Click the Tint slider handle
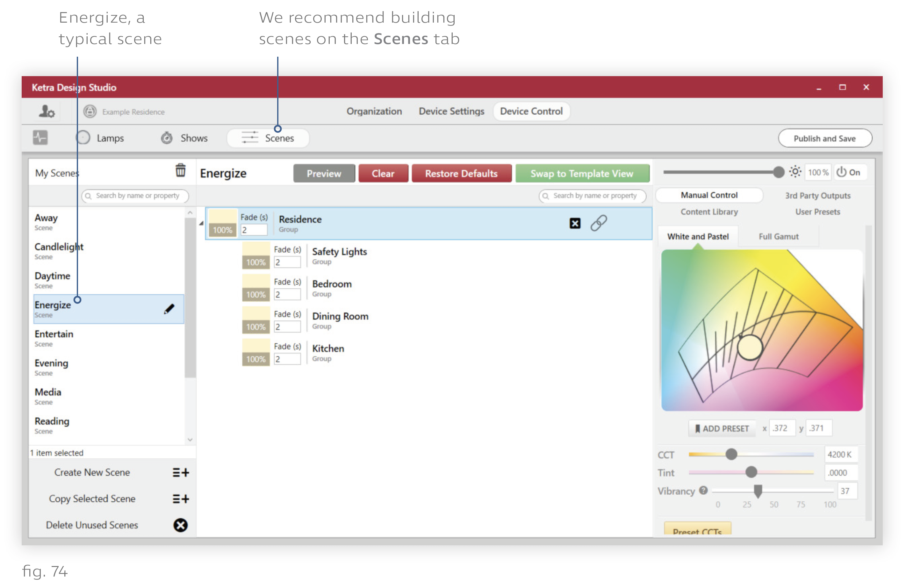Image resolution: width=906 pixels, height=588 pixels. click(751, 472)
